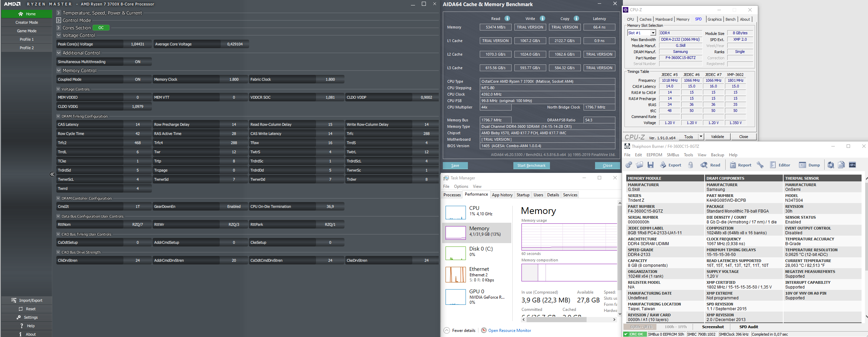Collapse the Additional Control section
This screenshot has width=868, height=337.
point(59,53)
